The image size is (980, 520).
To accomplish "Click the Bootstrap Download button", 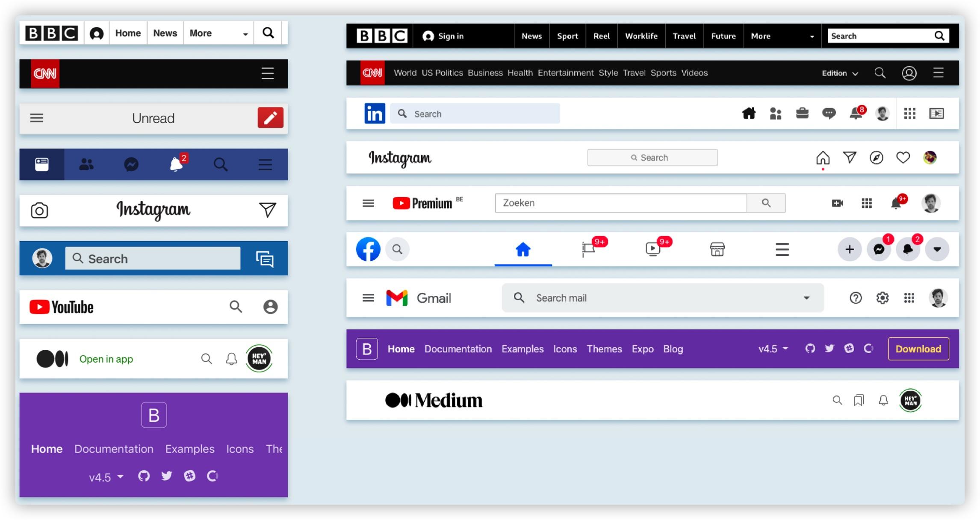I will tap(918, 349).
